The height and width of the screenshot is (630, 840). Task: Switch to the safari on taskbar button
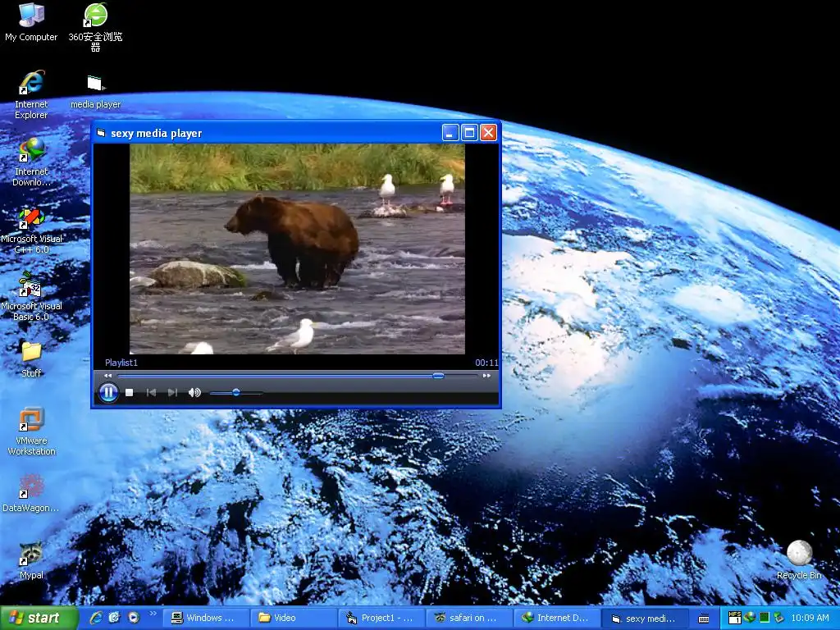[469, 619]
